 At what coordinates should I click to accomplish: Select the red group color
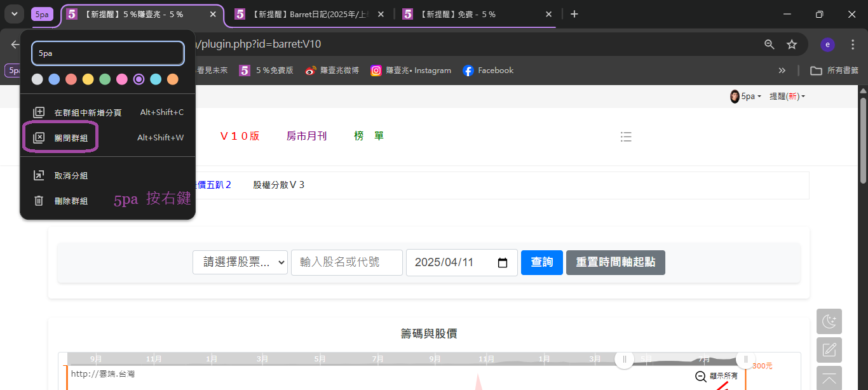coord(71,79)
